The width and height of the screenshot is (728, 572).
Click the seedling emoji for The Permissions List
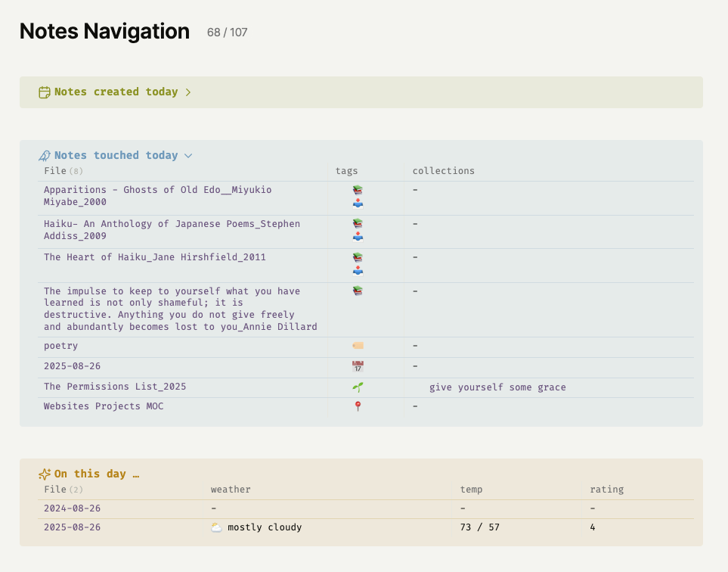coord(358,387)
